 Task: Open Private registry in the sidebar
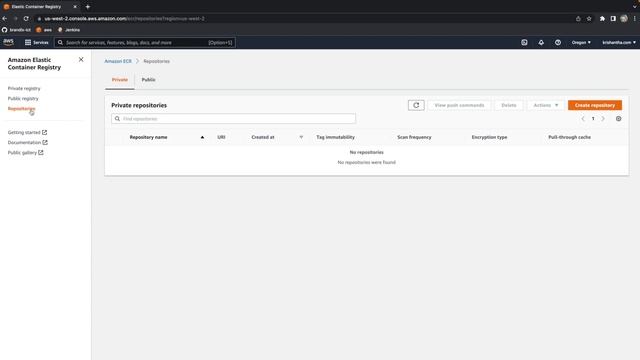click(24, 89)
